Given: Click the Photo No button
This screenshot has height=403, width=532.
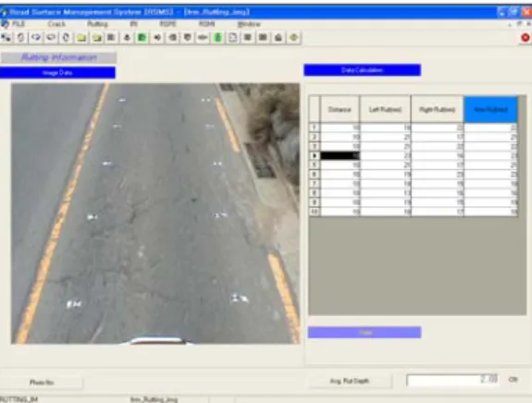Looking at the screenshot, I should (x=42, y=383).
